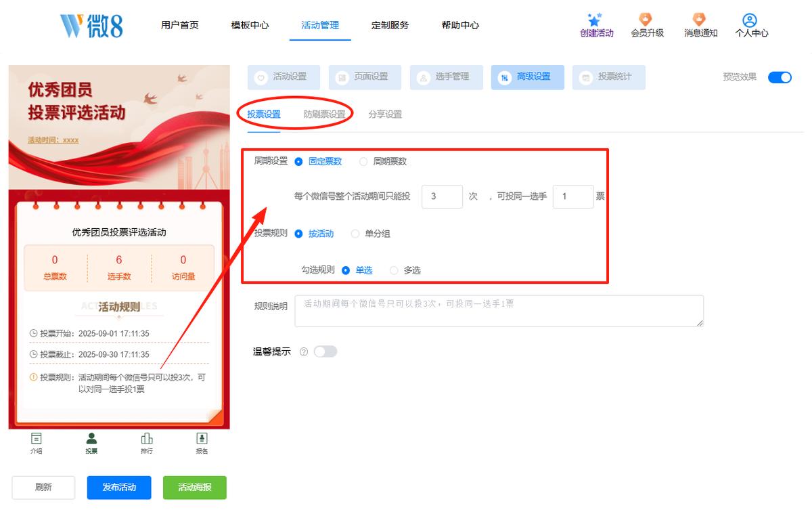812x514 pixels.
Task: Open 会员升级 badge icon
Action: pos(646,20)
